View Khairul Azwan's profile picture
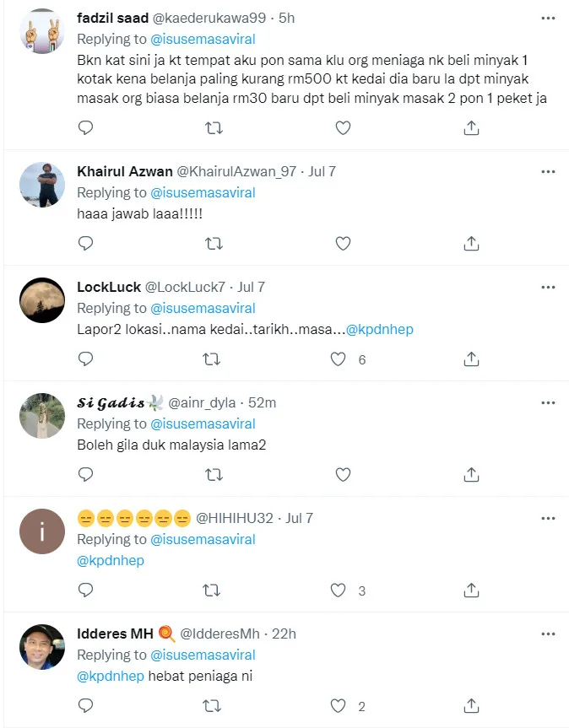This screenshot has height=728, width=569. point(42,185)
